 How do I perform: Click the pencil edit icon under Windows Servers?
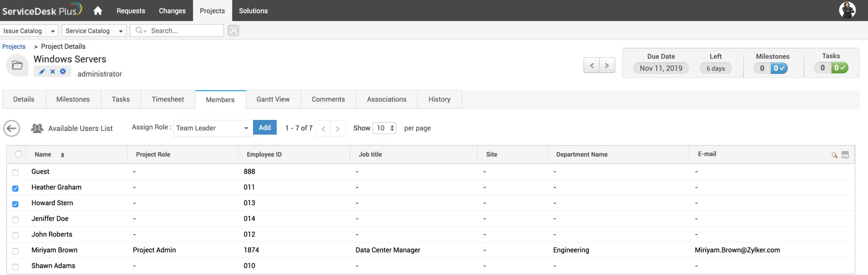[42, 72]
